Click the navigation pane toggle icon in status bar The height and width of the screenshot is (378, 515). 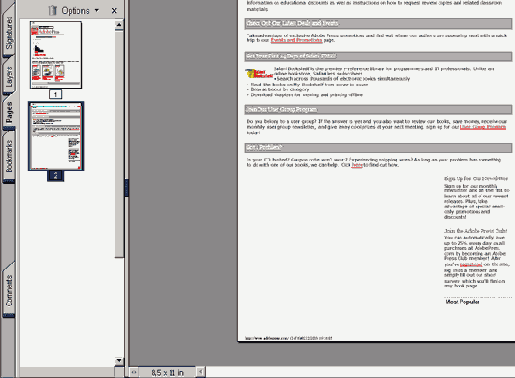(x=134, y=372)
